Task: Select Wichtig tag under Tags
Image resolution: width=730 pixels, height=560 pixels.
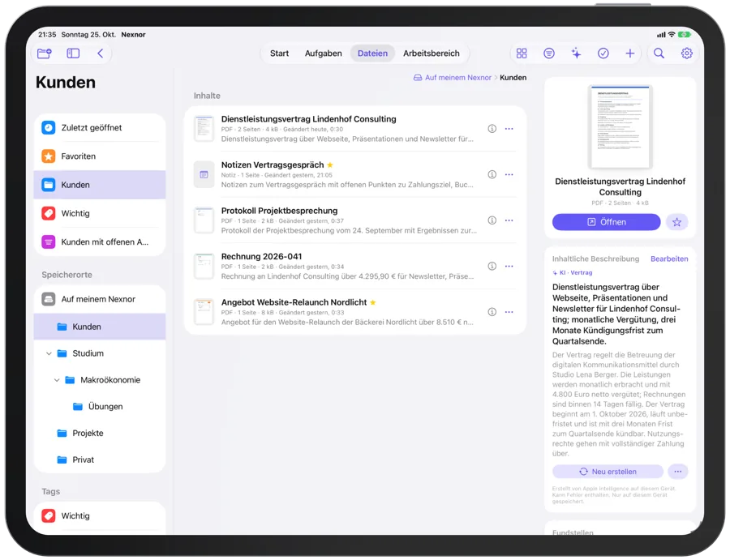Action: click(100, 515)
